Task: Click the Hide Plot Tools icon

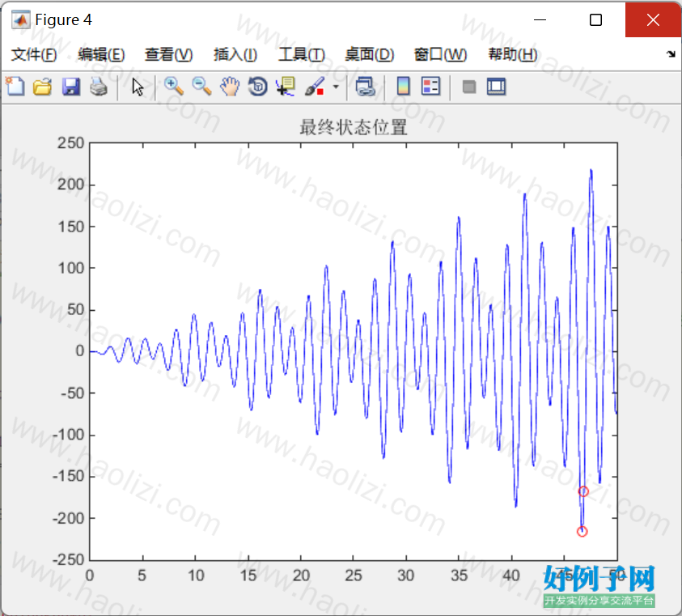Action: click(469, 87)
